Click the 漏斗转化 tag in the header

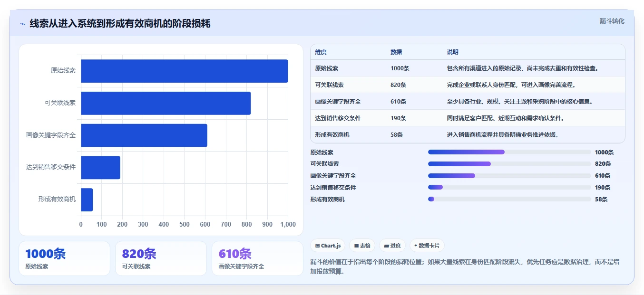click(612, 21)
